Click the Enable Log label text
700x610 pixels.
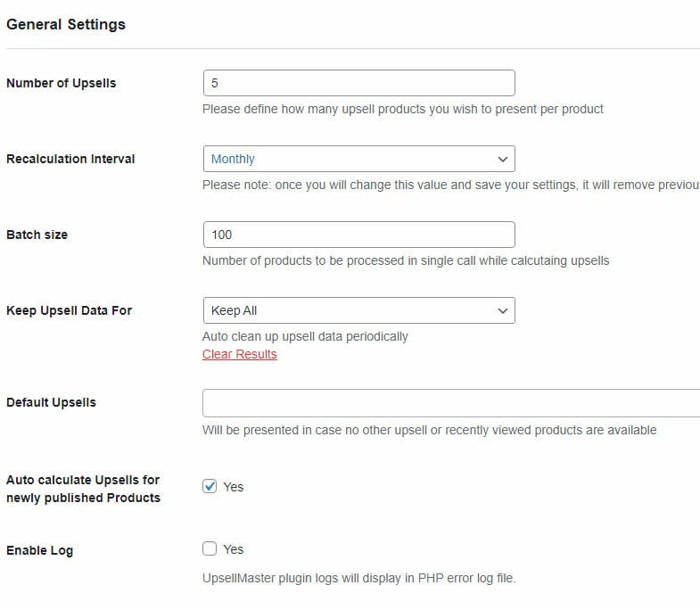click(39, 550)
